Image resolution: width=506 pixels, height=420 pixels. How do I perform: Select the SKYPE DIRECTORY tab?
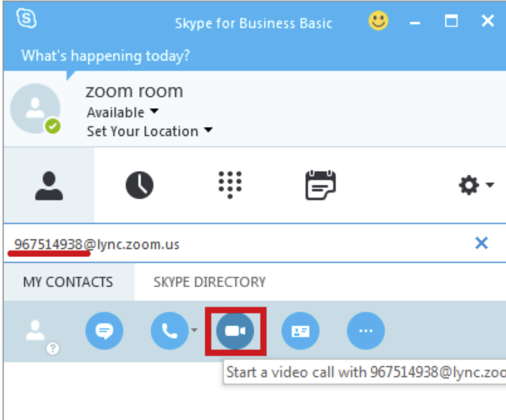click(x=209, y=282)
